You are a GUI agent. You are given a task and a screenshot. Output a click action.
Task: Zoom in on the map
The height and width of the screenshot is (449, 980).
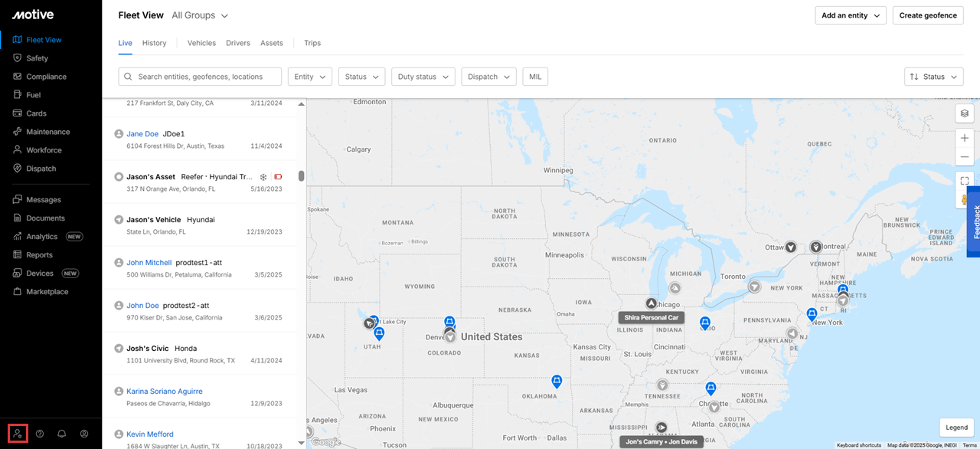tap(965, 139)
